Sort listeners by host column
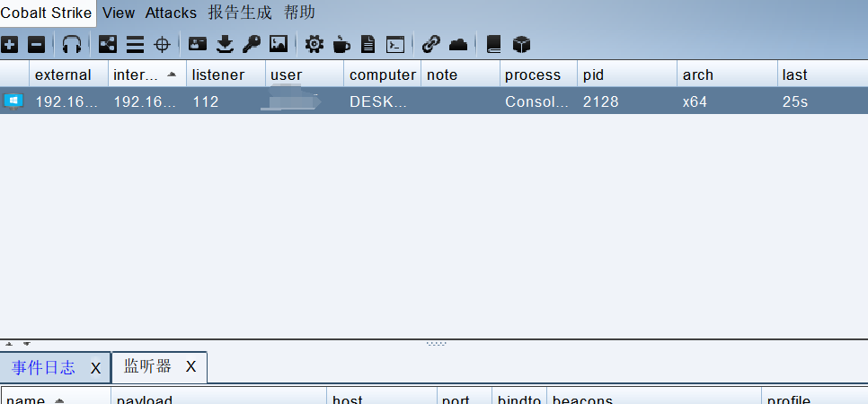This screenshot has width=868, height=404. click(382, 398)
